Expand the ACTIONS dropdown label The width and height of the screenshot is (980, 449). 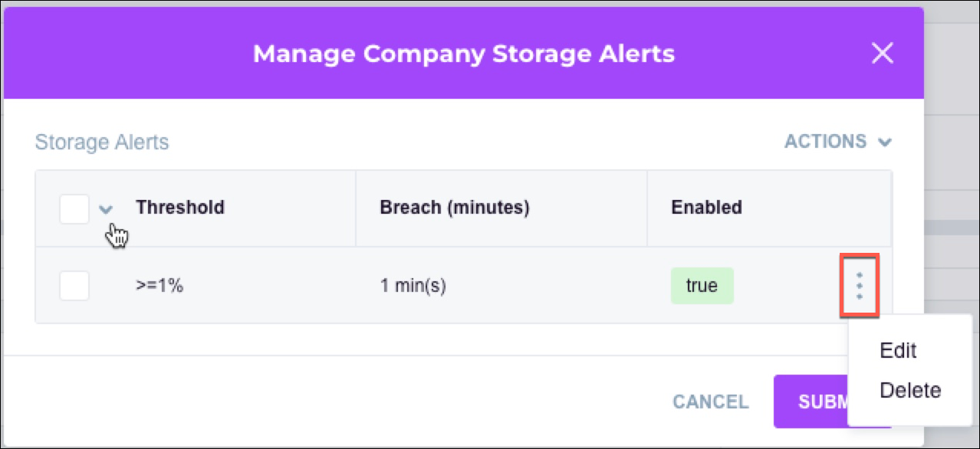[x=825, y=142]
